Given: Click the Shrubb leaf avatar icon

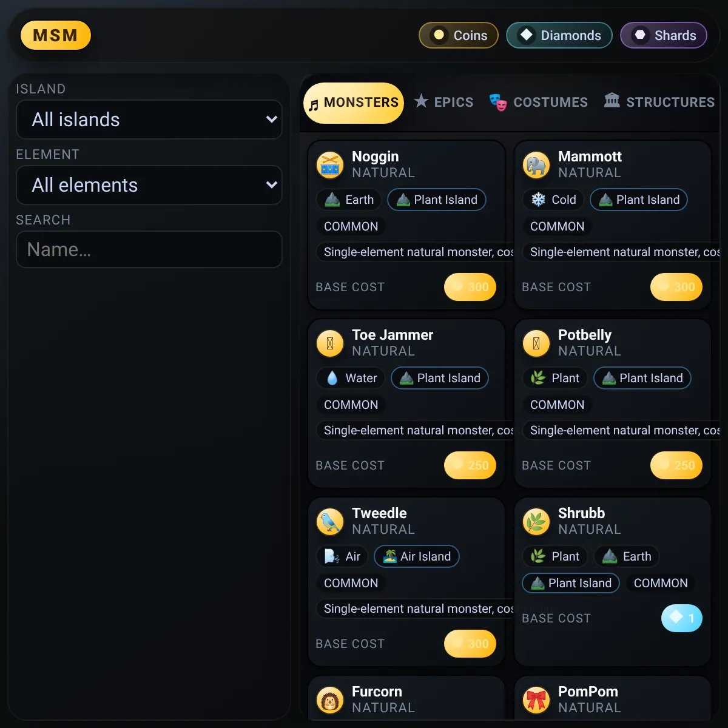Looking at the screenshot, I should tap(536, 522).
